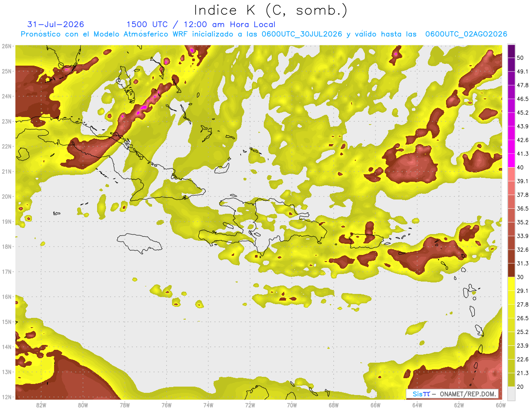Click the color scale value "21.3"
Screen dimensions: 532x411
click(522, 373)
